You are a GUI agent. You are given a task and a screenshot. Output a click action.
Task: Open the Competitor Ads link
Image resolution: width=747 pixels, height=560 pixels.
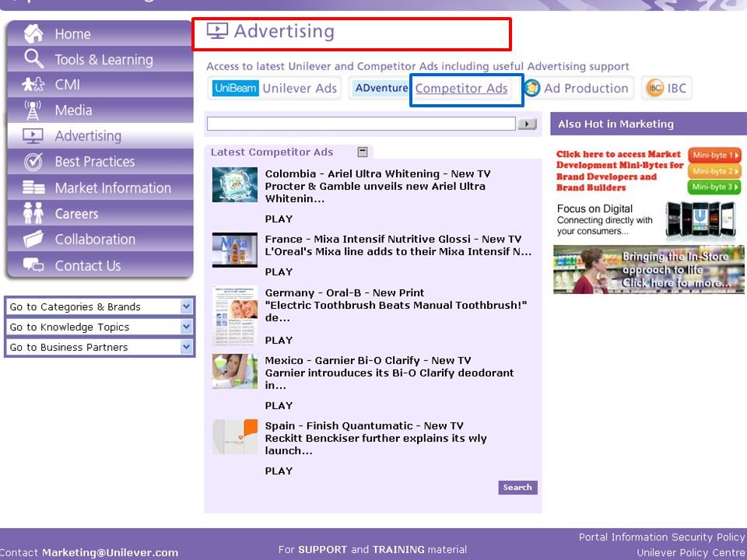pyautogui.click(x=461, y=88)
